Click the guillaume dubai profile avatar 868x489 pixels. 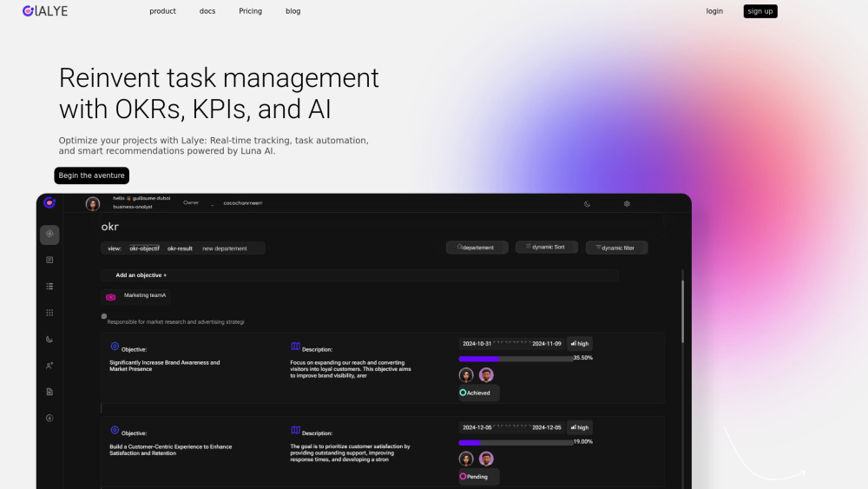click(x=93, y=204)
